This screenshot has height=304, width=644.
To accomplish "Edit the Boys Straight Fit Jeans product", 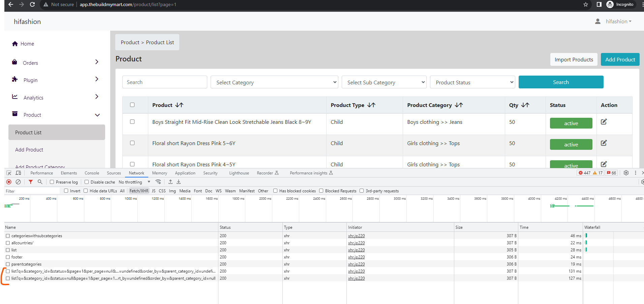I will (604, 121).
